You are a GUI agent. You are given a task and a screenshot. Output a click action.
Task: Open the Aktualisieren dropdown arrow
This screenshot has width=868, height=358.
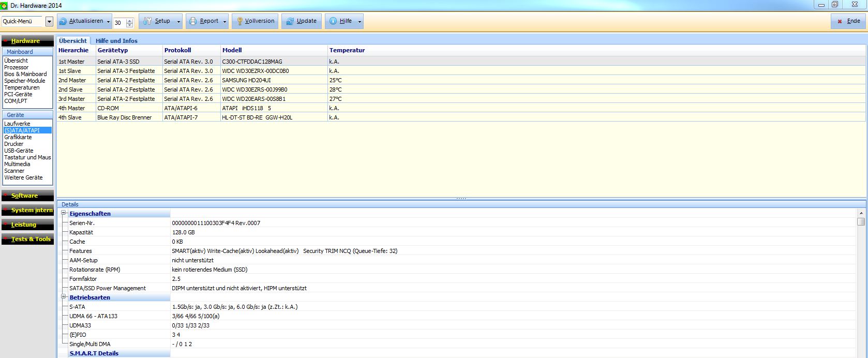point(109,22)
